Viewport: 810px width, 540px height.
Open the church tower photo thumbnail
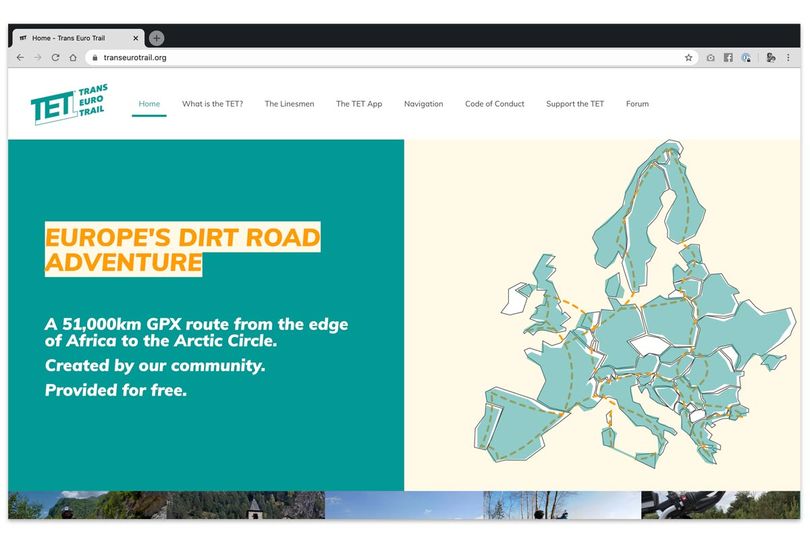(246, 505)
